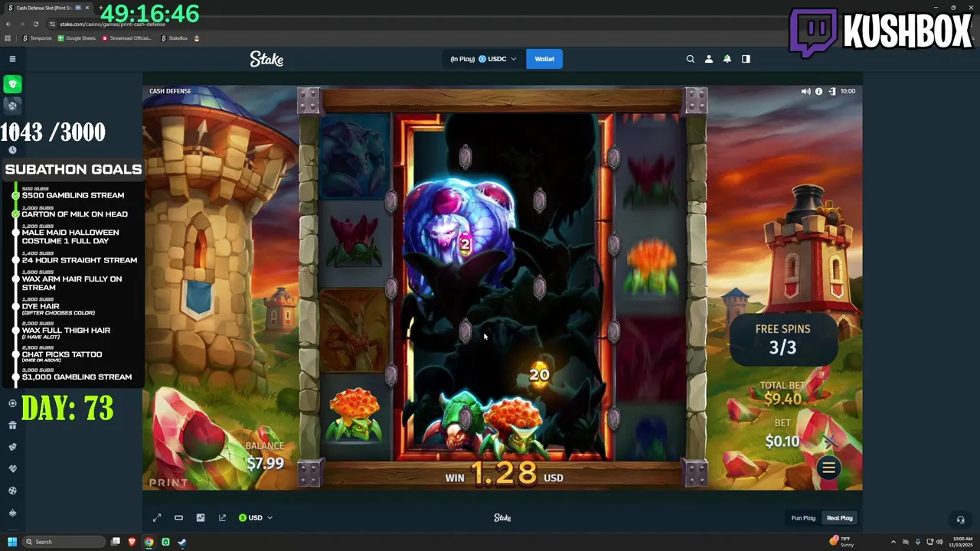
Task: Open Stake search magnifier icon
Action: coord(691,59)
